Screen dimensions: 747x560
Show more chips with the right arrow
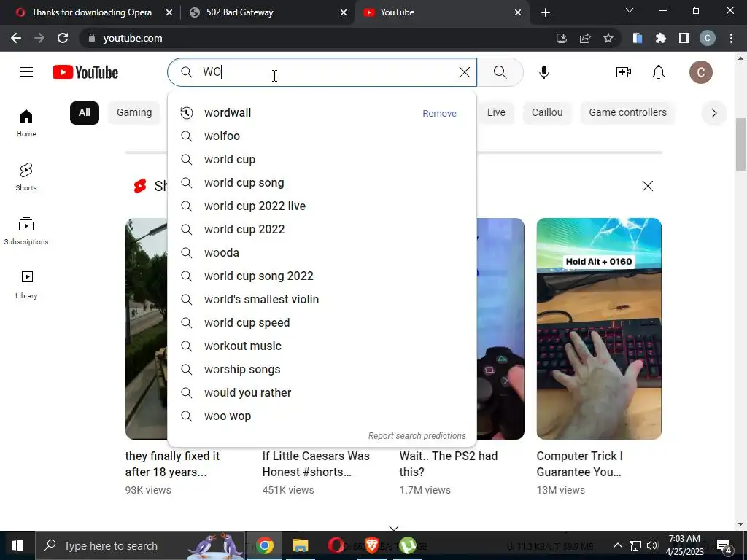[x=713, y=113]
